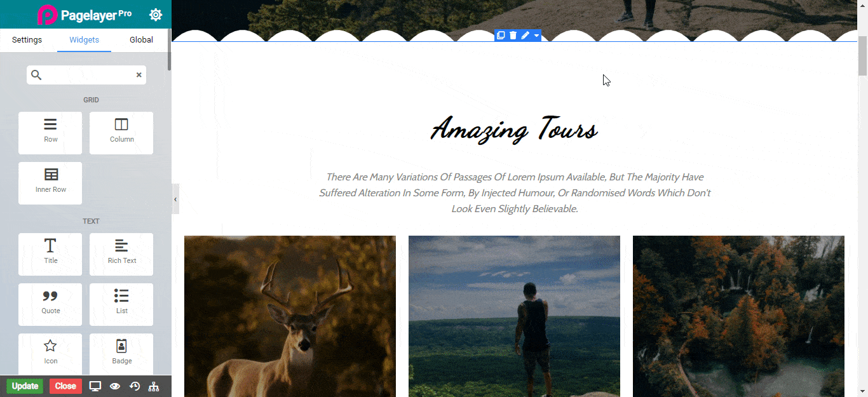Screen dimensions: 868x397
Task: Clear the widget search field
Action: click(x=139, y=75)
